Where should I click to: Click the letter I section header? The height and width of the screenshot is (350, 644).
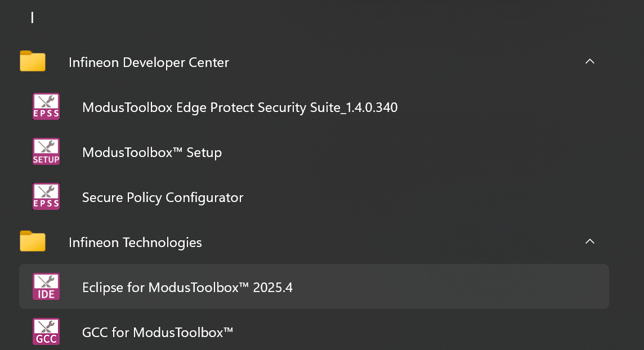(x=33, y=17)
